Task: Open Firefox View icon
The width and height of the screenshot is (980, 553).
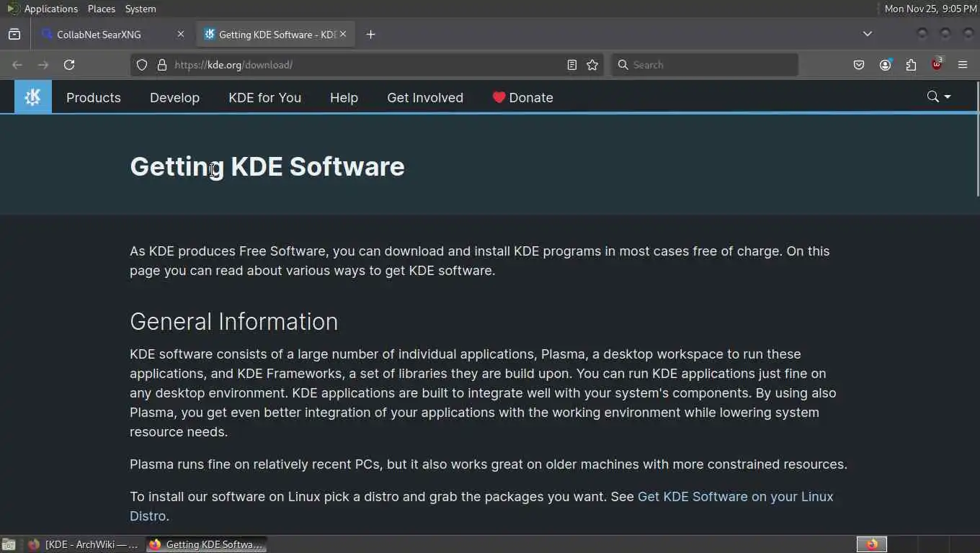Action: click(x=14, y=35)
